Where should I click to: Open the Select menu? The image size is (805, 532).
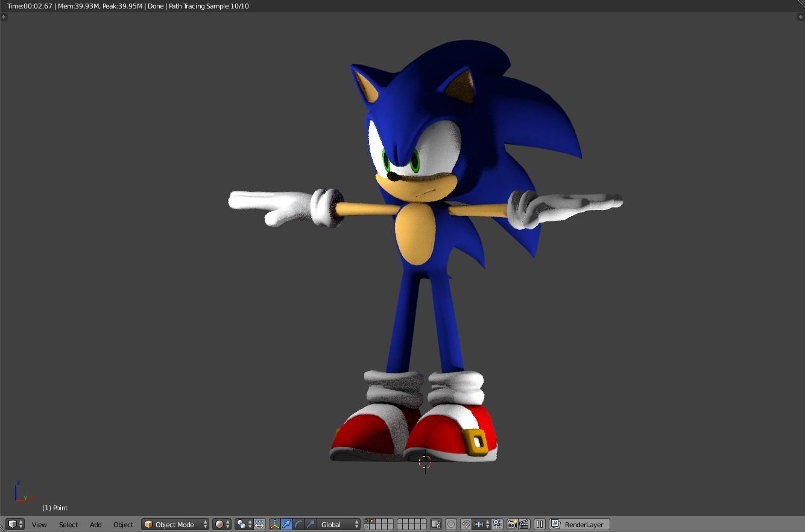68,524
